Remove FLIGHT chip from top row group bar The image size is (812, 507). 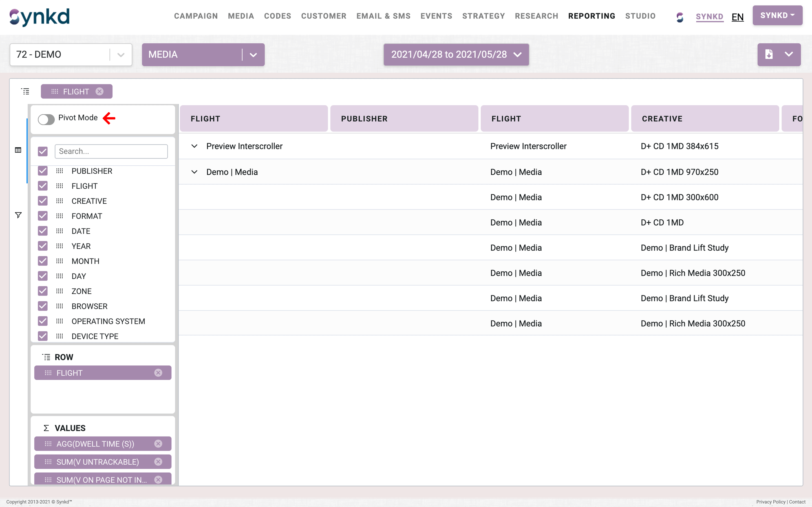click(x=99, y=92)
